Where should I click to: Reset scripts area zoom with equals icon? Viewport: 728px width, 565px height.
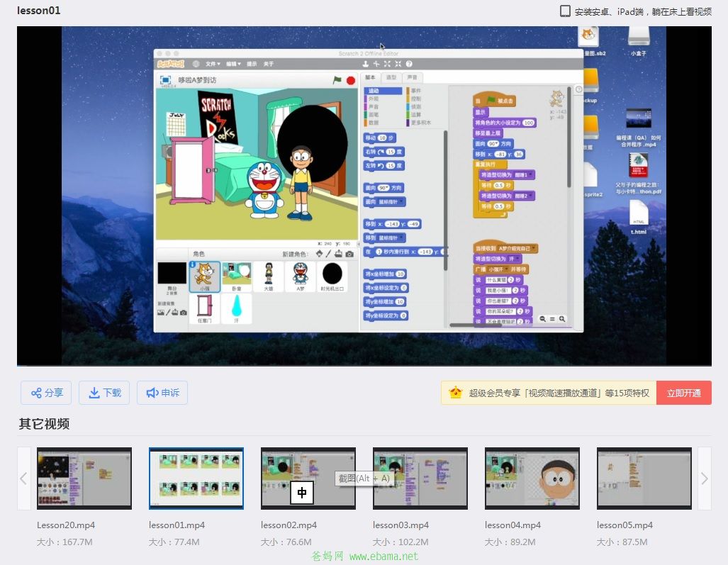pyautogui.click(x=552, y=319)
